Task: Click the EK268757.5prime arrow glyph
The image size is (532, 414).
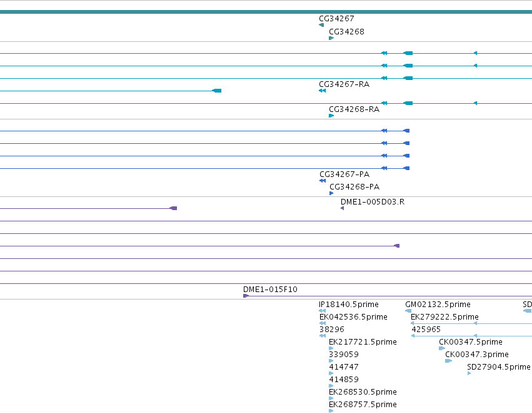Action: pyautogui.click(x=331, y=411)
